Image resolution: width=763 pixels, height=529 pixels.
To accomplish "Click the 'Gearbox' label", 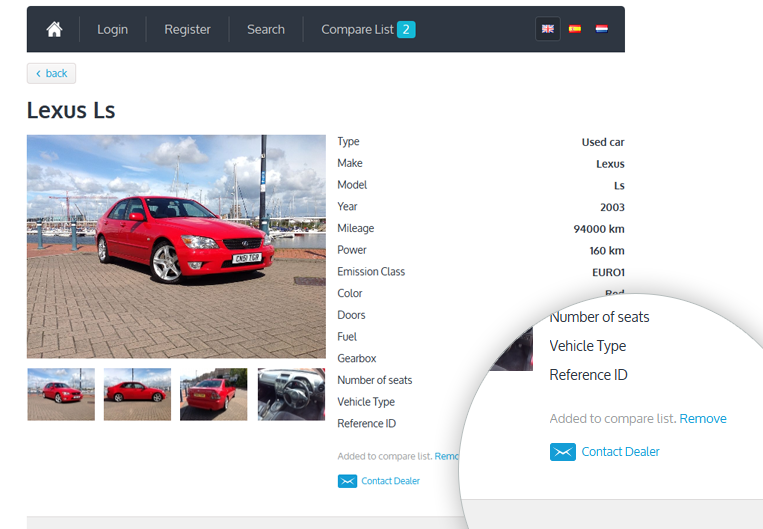I will (357, 359).
